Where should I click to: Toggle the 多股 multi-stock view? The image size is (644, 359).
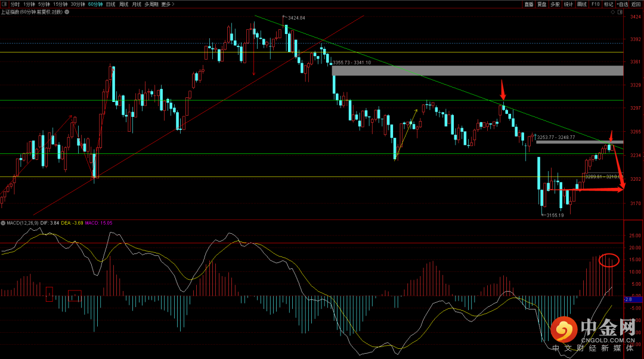click(555, 4)
